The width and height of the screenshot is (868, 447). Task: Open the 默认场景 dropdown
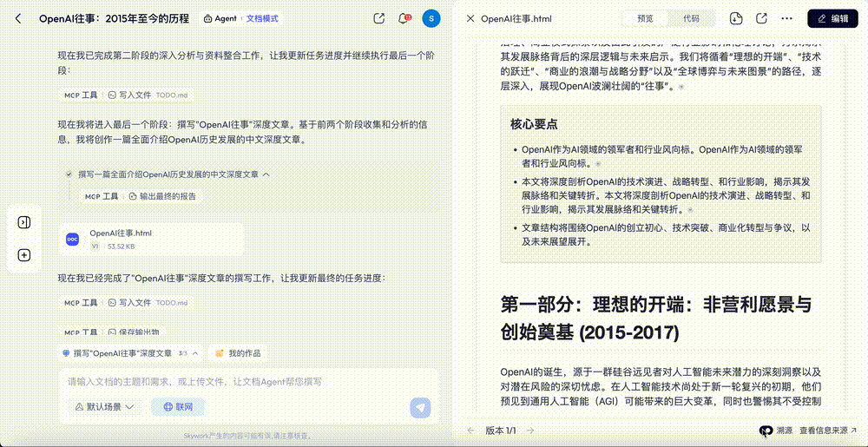[105, 407]
